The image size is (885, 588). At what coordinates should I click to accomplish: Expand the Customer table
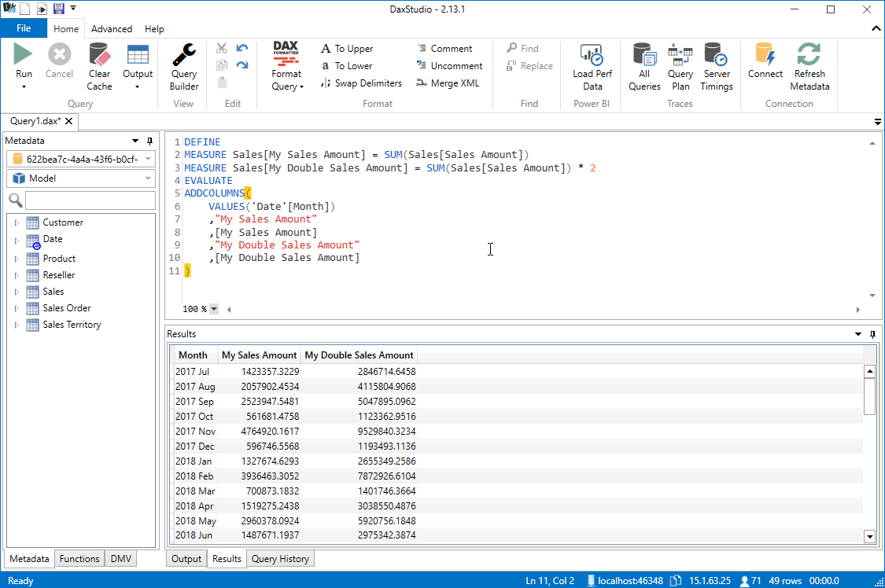pos(17,222)
